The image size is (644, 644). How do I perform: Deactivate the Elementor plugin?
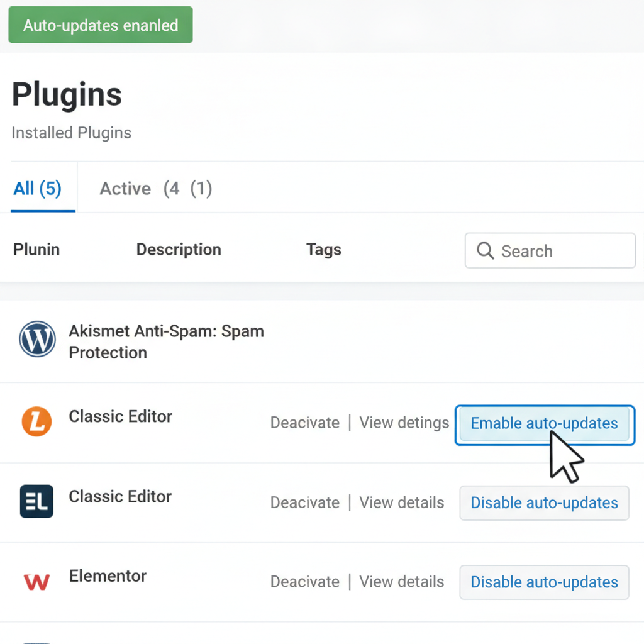pyautogui.click(x=305, y=582)
